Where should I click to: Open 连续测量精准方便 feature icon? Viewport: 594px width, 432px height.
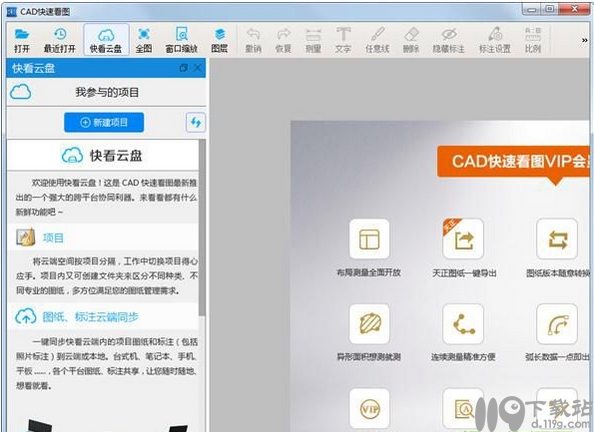coord(463,324)
